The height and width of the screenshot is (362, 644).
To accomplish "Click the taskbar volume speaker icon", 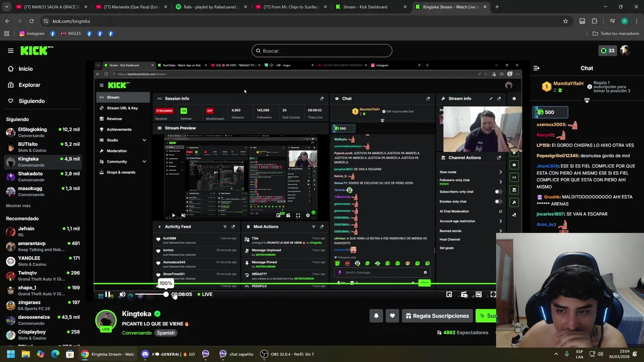I will (x=600, y=354).
